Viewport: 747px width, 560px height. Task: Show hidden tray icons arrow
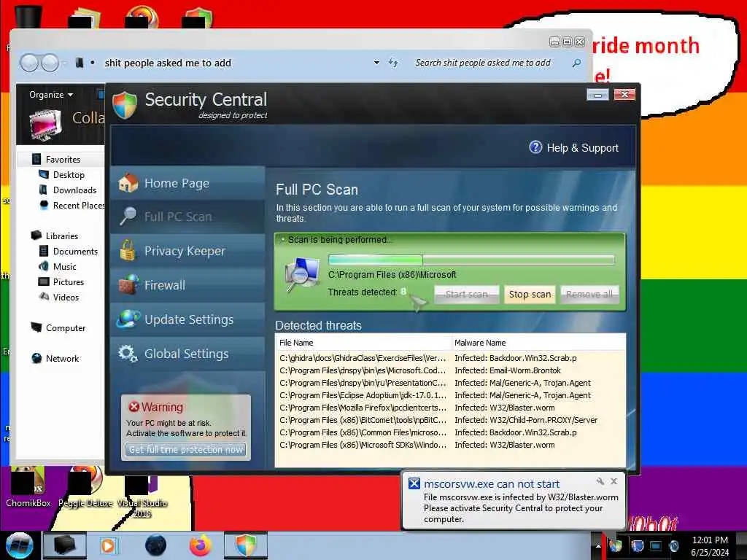pyautogui.click(x=598, y=546)
